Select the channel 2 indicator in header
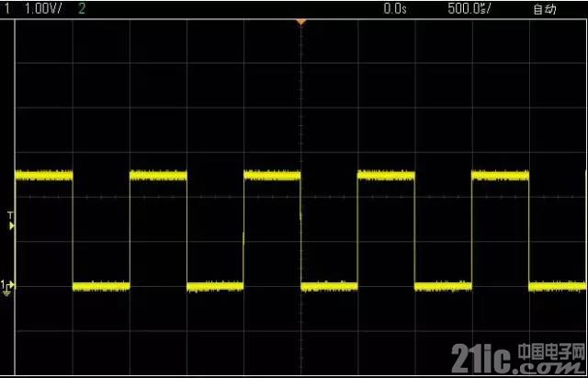This screenshot has width=588, height=378. coord(82,9)
